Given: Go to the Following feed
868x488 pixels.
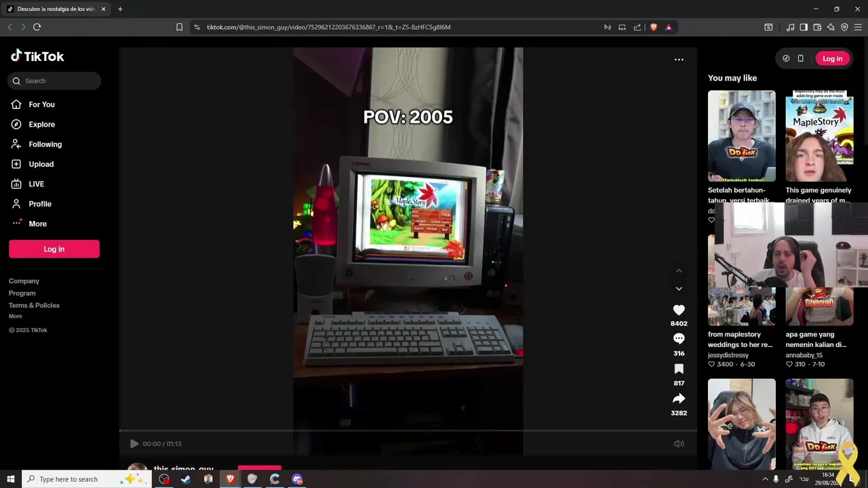Looking at the screenshot, I should click(45, 144).
